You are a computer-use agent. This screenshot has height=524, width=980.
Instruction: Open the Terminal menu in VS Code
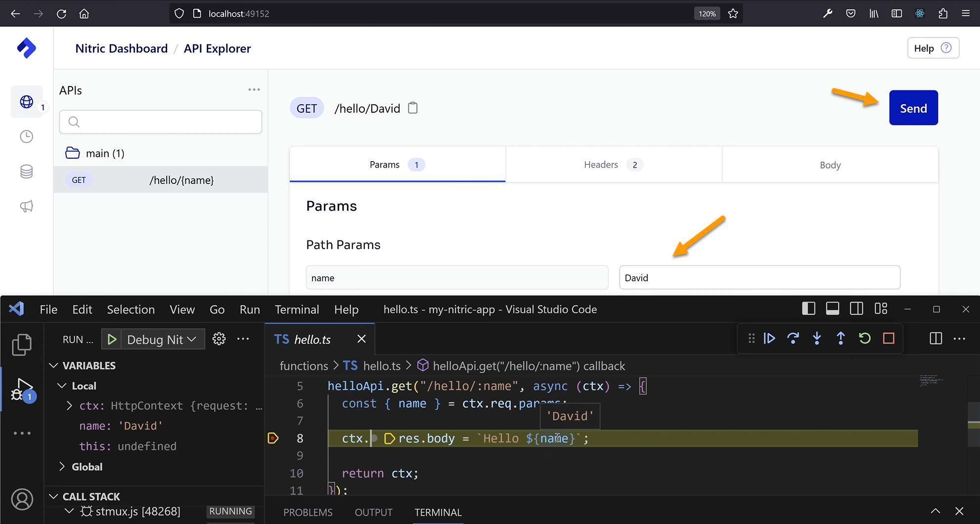point(297,309)
